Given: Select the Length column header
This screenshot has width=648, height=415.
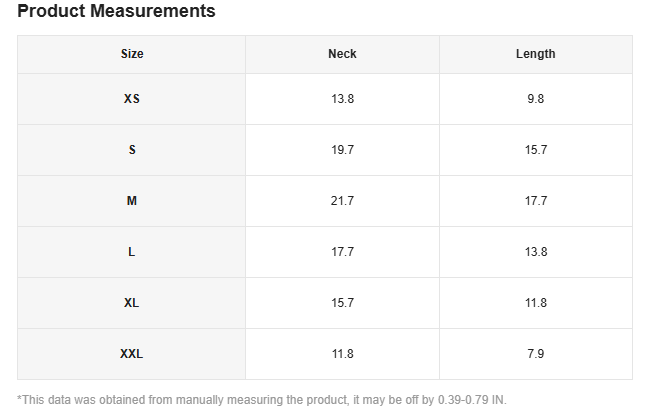Looking at the screenshot, I should (536, 54).
